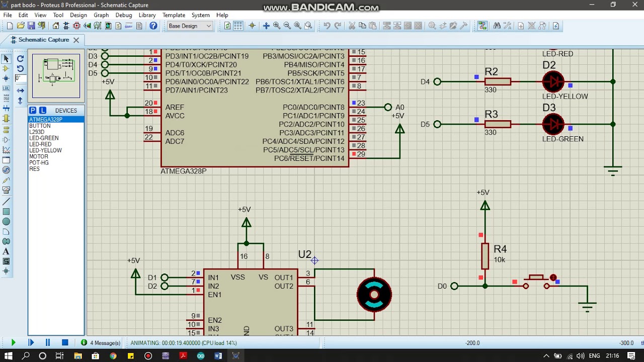Screen dimensions: 644x362
Task: Click the Step simulation button
Action: point(31,342)
